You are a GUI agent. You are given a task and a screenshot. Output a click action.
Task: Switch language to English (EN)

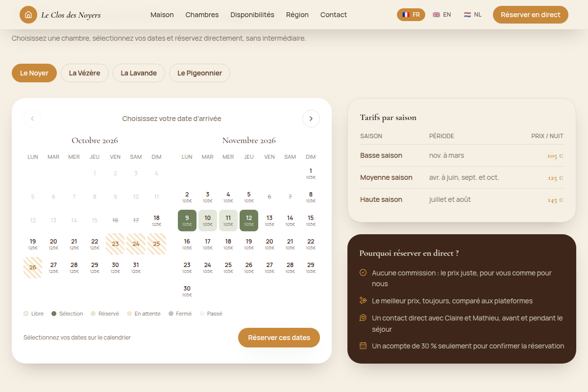coord(442,15)
